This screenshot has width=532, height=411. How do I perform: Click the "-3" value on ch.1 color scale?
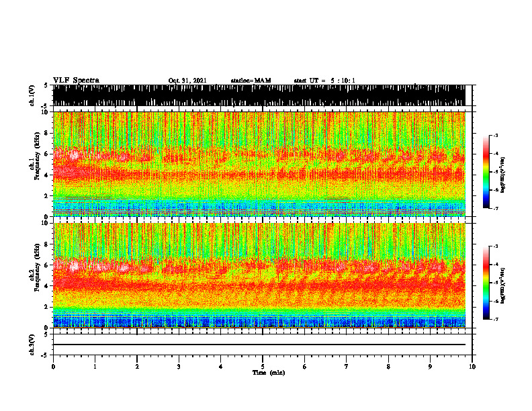click(495, 135)
